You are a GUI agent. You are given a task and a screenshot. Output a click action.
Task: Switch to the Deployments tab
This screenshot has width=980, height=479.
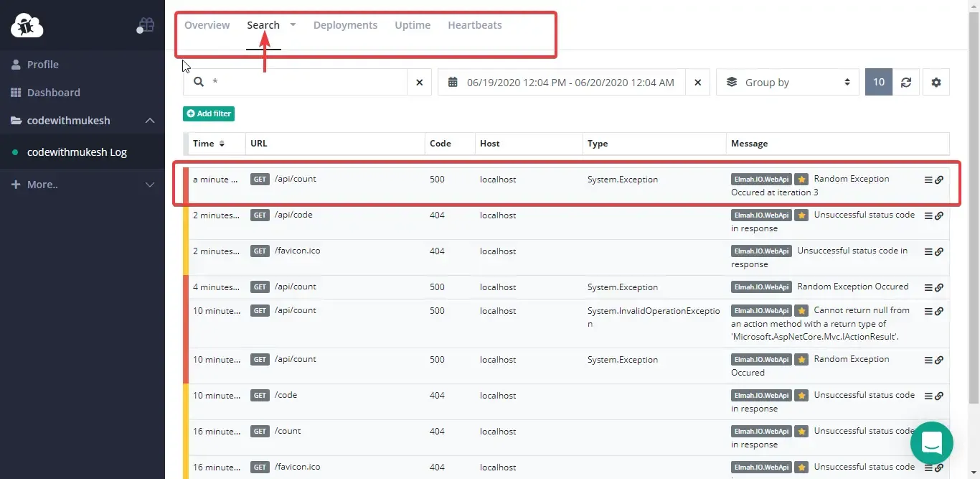click(x=345, y=24)
